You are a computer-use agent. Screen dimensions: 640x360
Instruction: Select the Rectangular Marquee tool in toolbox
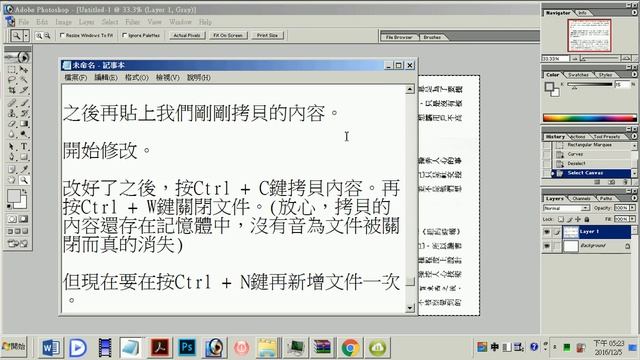(11, 70)
